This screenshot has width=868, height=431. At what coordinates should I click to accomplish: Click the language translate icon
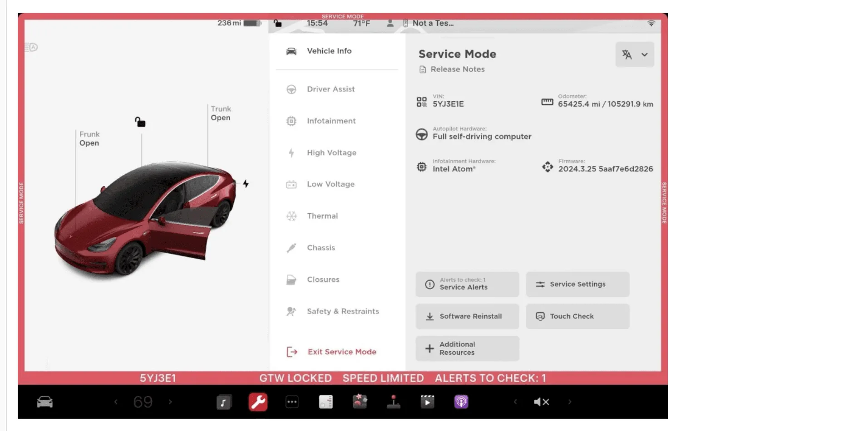627,54
